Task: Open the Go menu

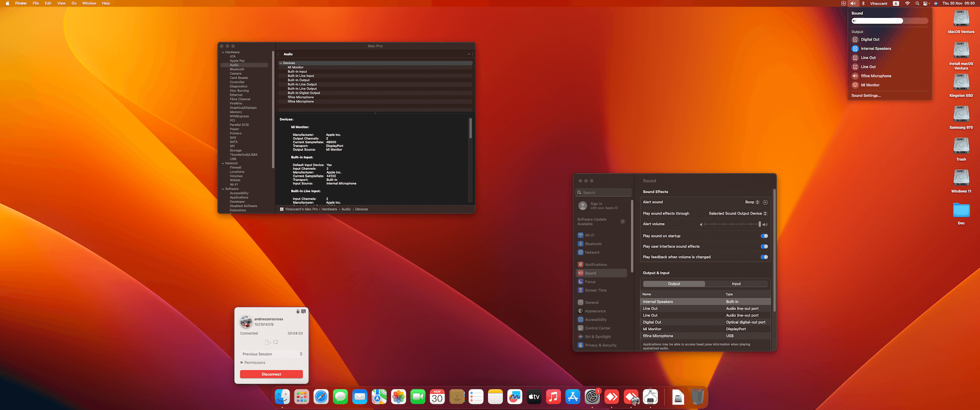Action: pyautogui.click(x=74, y=3)
